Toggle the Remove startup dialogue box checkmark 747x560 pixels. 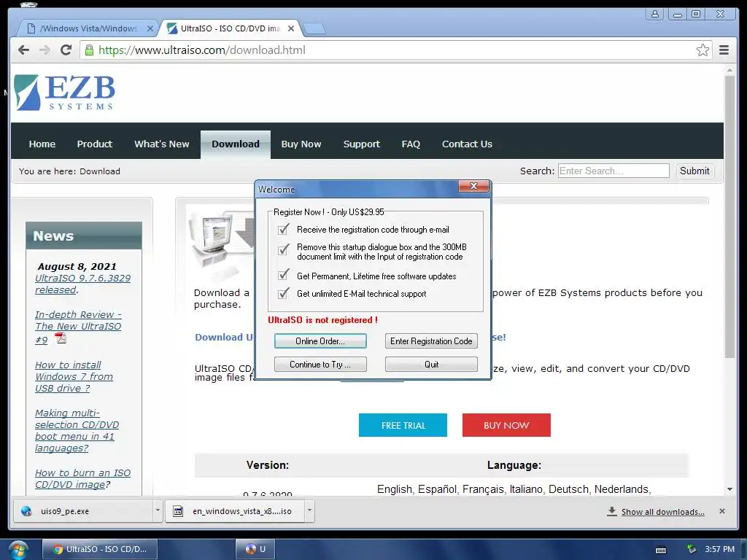284,249
